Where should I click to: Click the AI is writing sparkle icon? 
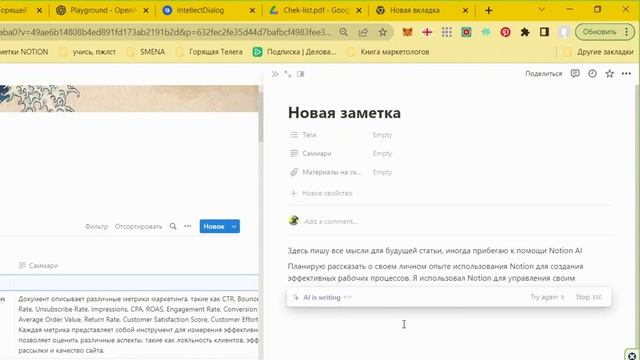point(296,298)
